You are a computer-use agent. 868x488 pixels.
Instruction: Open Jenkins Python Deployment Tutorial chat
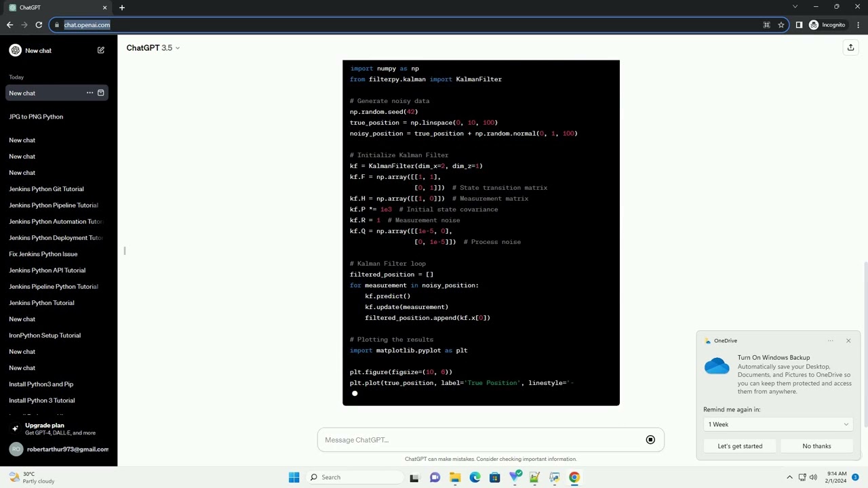(x=57, y=238)
